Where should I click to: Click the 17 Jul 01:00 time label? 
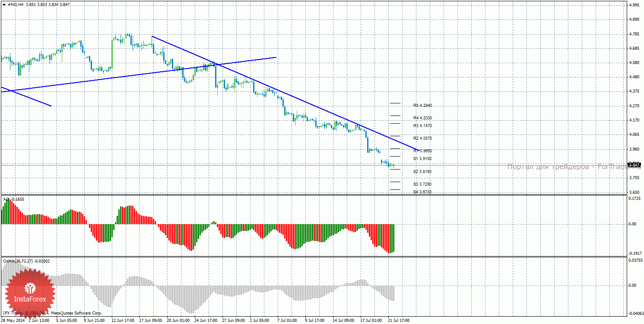click(371, 321)
